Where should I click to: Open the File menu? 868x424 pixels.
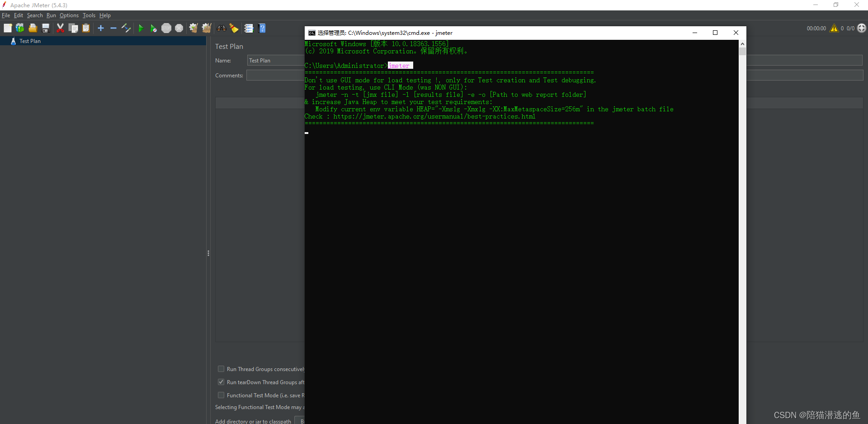6,15
